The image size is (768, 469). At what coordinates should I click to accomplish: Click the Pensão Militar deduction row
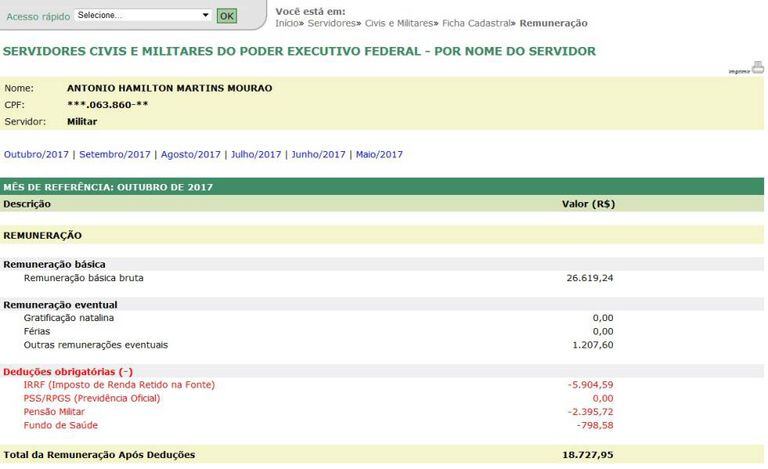(54, 412)
